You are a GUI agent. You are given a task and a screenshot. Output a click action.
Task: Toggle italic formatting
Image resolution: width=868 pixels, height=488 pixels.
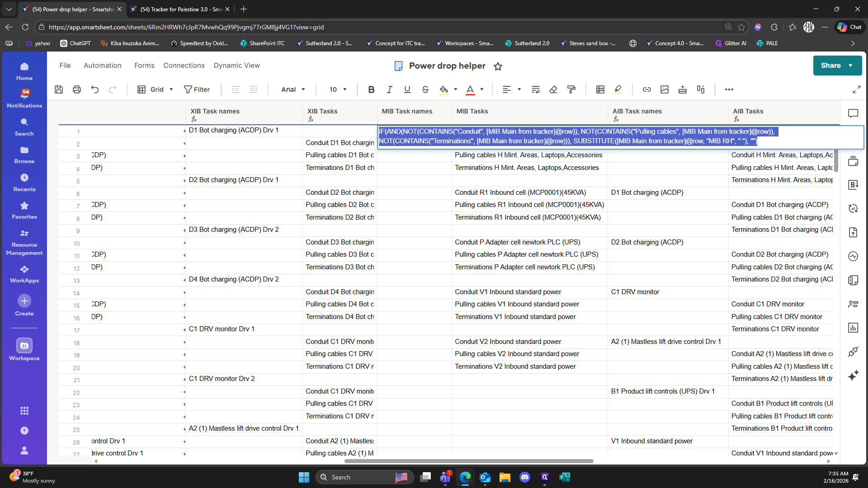[x=389, y=89]
